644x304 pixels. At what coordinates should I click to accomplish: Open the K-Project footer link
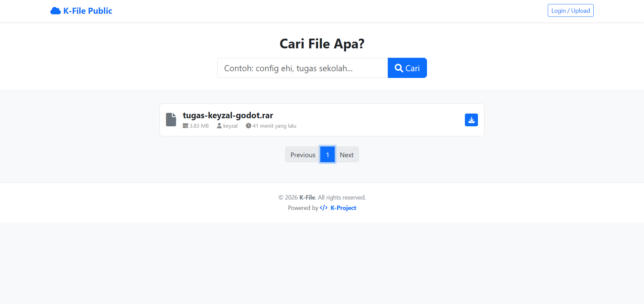pyautogui.click(x=343, y=208)
